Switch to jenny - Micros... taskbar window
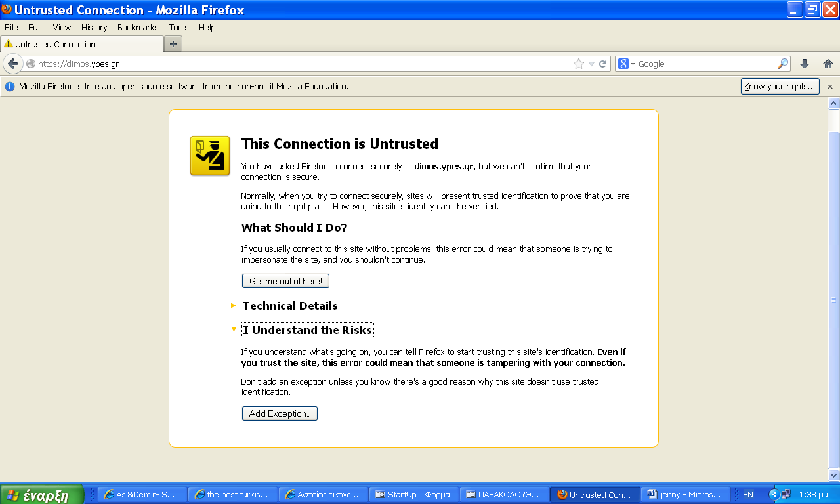This screenshot has height=504, width=840. (685, 495)
